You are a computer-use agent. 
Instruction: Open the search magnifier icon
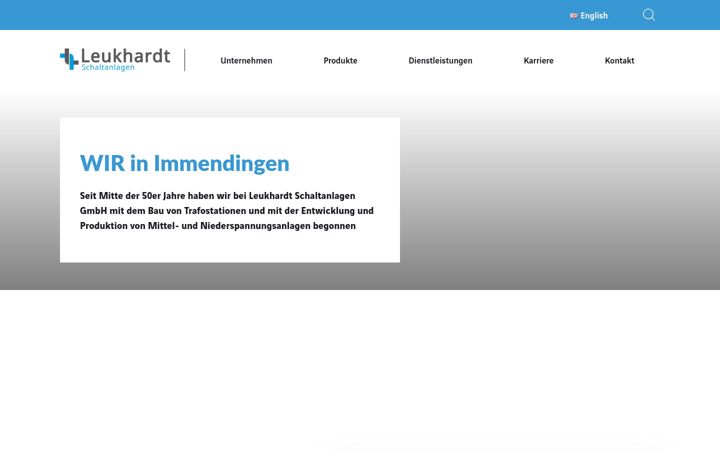[x=648, y=15]
